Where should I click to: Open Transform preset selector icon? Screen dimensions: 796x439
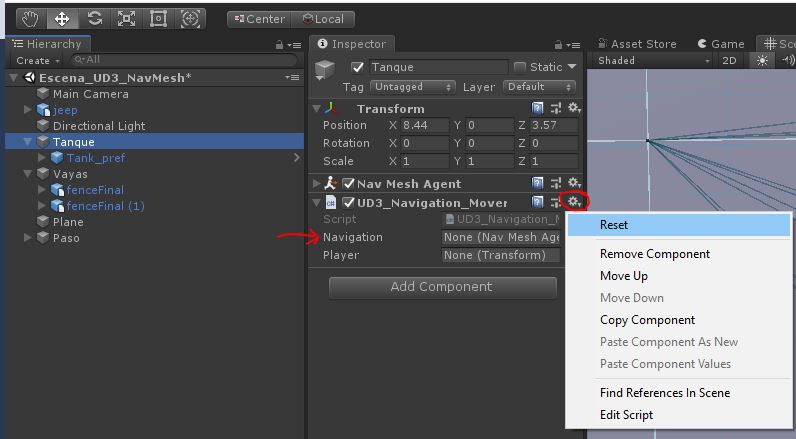coord(556,108)
